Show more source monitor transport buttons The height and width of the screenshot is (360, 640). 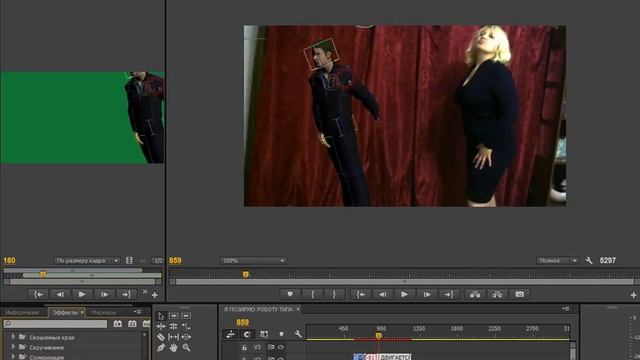coord(145,292)
